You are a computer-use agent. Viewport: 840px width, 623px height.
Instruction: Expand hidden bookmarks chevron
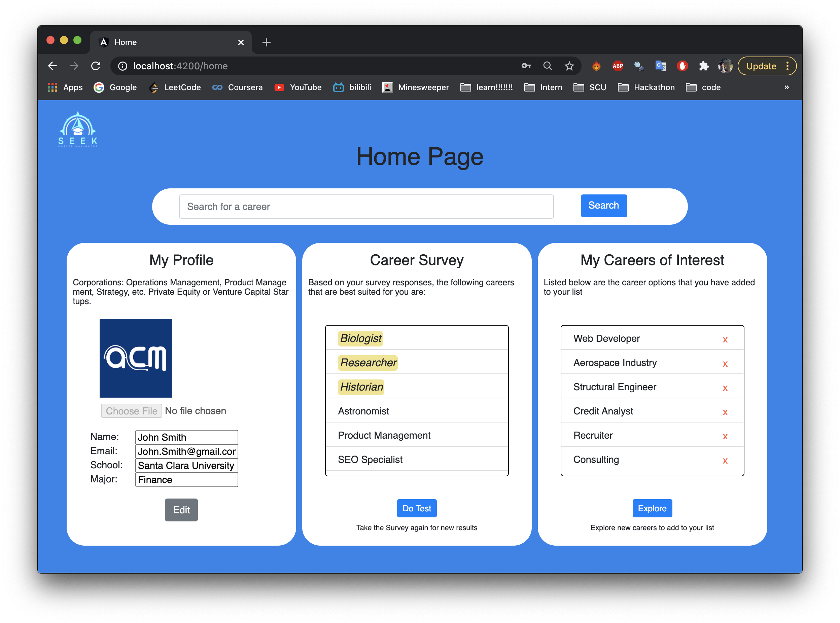(x=786, y=87)
